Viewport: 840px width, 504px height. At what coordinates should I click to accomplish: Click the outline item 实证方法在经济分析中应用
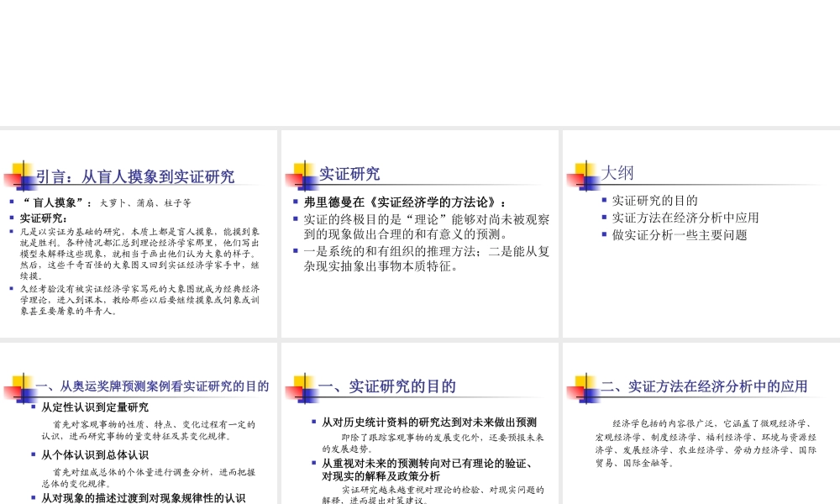click(x=685, y=218)
